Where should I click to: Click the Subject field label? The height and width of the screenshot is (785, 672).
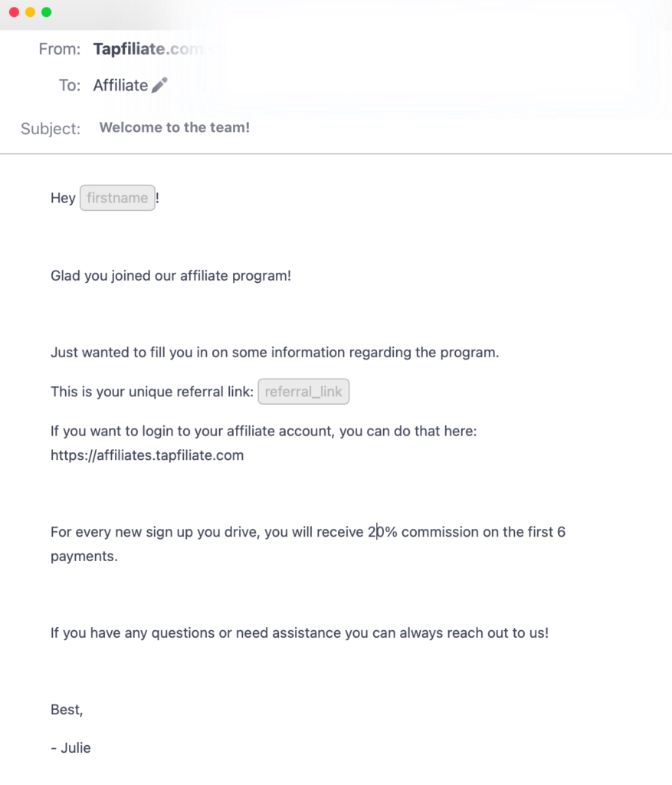(x=50, y=128)
